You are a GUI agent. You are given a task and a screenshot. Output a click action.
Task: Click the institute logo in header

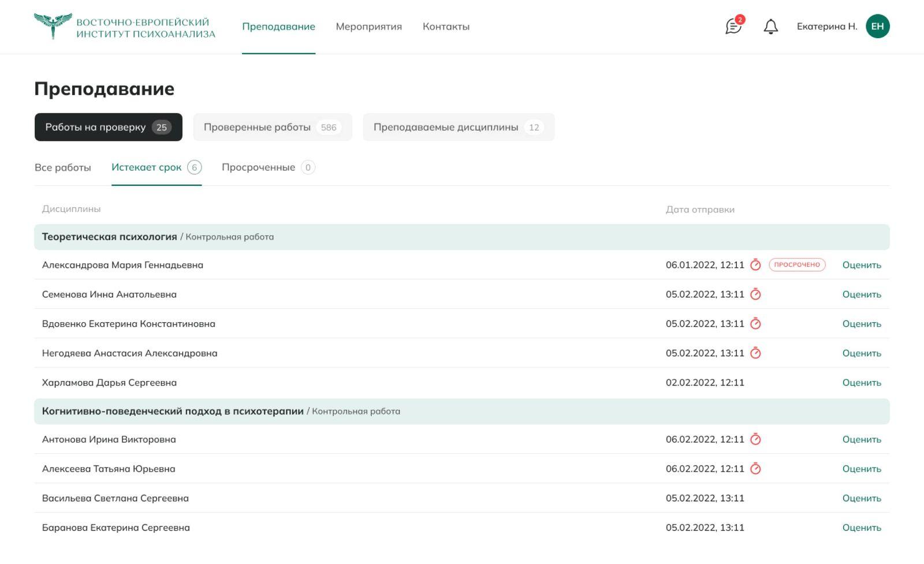click(125, 27)
